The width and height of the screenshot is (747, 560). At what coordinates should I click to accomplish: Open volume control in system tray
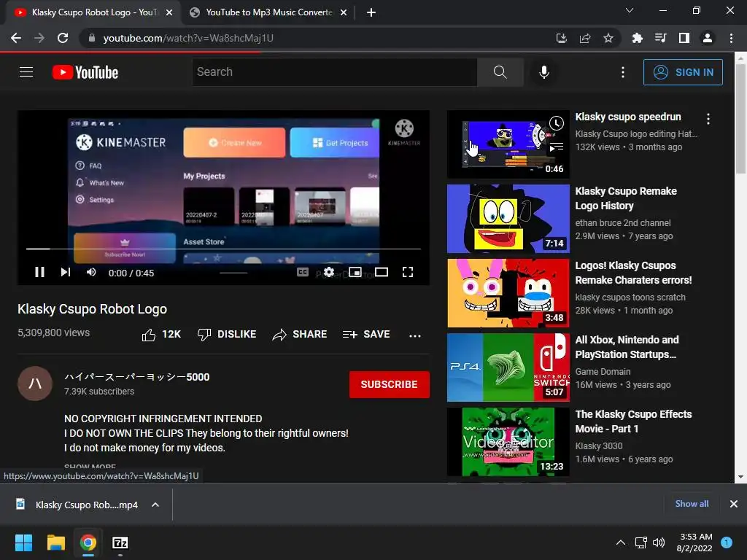(x=659, y=542)
